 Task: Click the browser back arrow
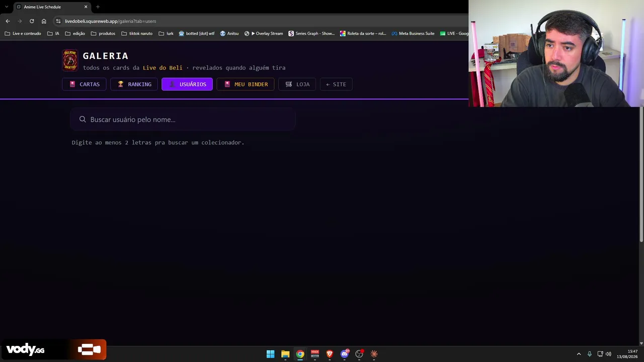click(8, 21)
